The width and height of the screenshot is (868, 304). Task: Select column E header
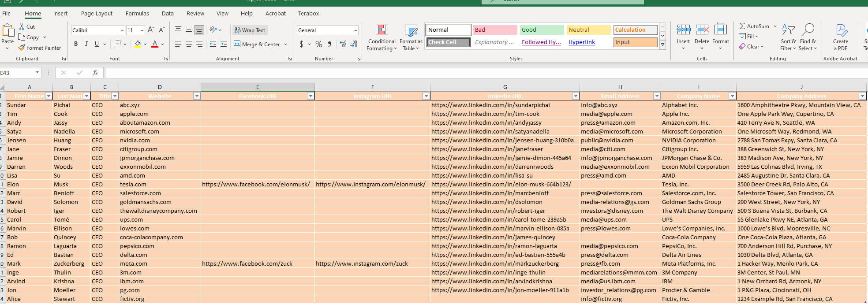(258, 87)
